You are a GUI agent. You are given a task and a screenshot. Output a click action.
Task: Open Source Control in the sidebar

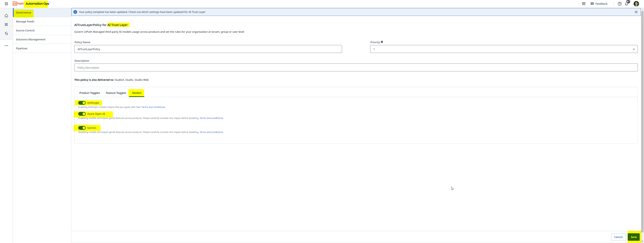point(42,30)
